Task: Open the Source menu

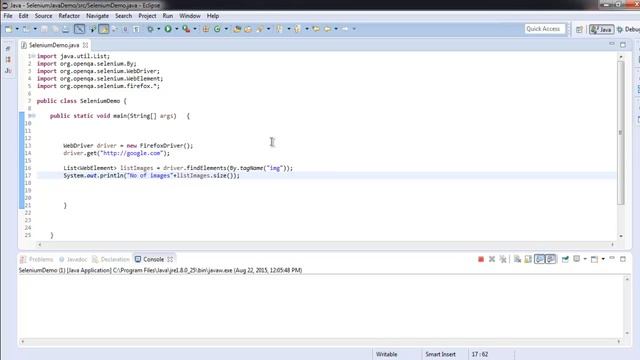Action: click(x=43, y=16)
